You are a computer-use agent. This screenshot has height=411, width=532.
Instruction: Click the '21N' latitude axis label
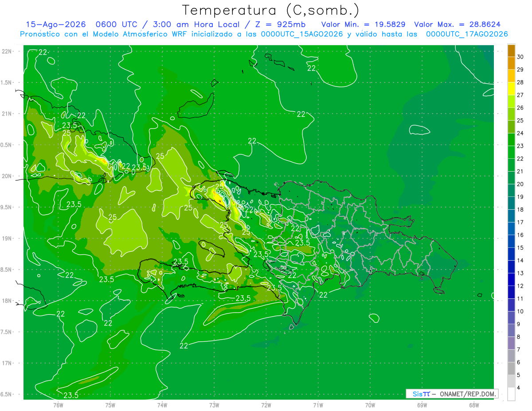(7, 114)
